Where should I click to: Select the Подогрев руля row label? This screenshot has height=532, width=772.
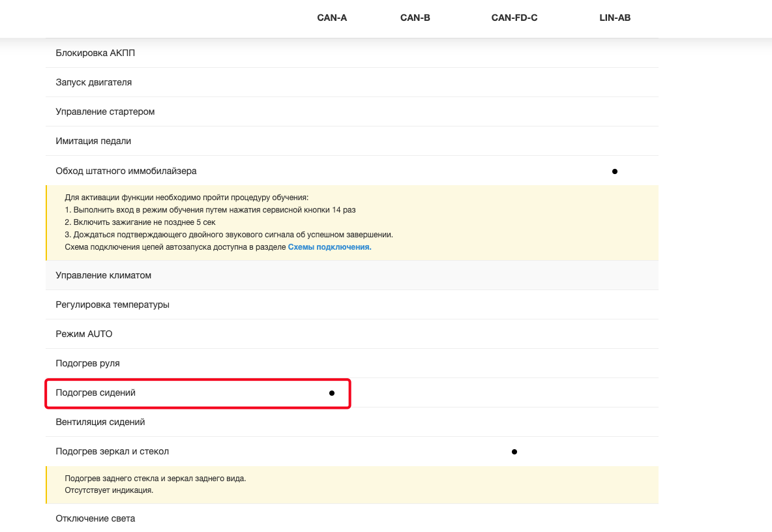click(87, 363)
